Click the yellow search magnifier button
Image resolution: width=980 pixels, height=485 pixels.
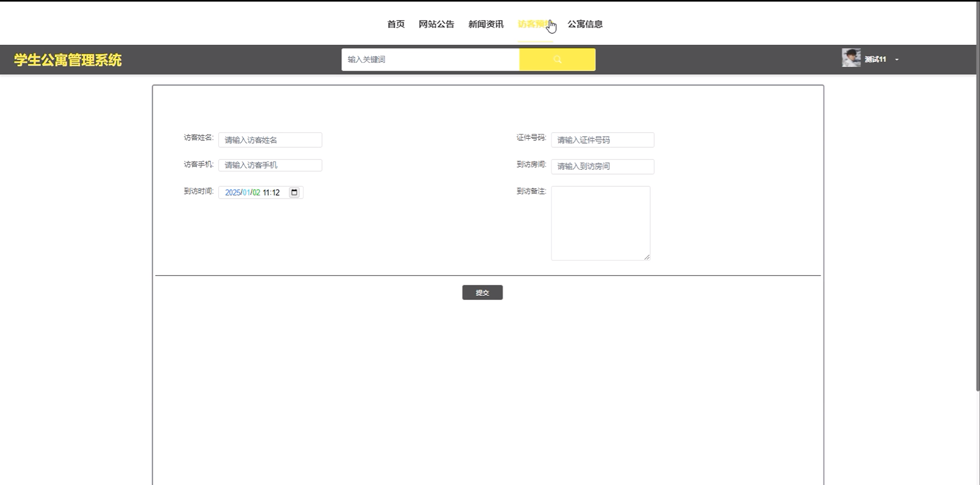[557, 59]
